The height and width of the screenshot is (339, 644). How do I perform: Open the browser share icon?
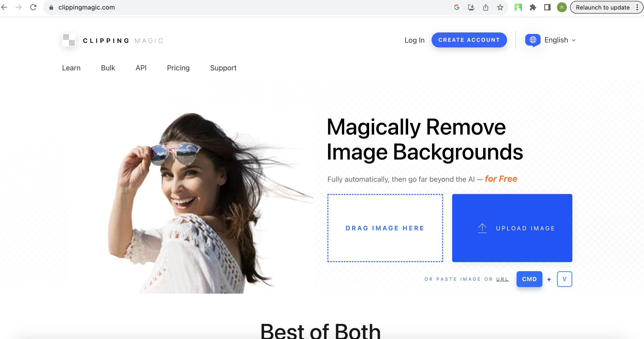486,7
